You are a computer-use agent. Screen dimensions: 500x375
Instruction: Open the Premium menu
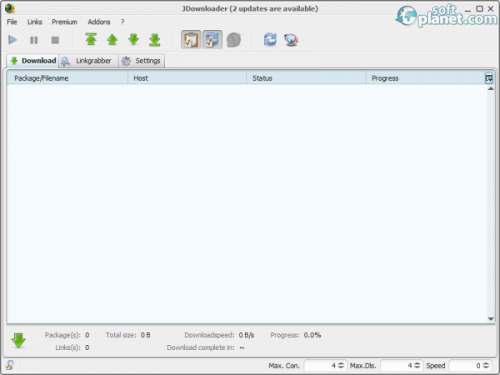pyautogui.click(x=64, y=22)
